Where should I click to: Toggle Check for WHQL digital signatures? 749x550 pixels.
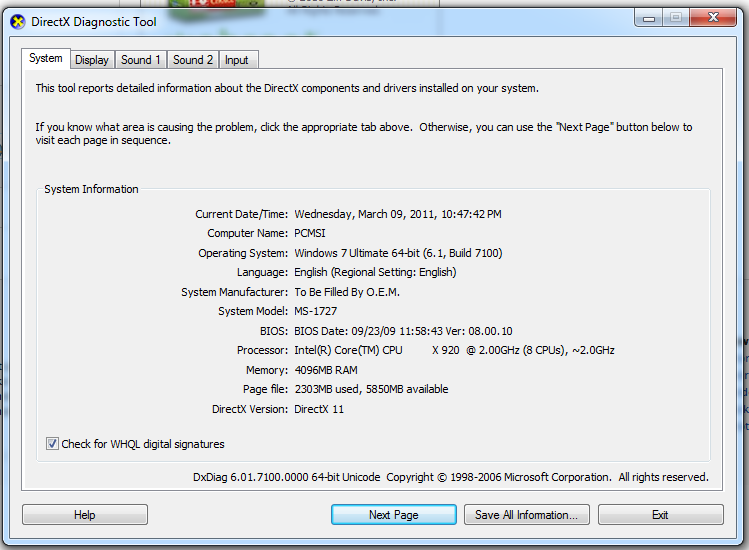(x=52, y=444)
